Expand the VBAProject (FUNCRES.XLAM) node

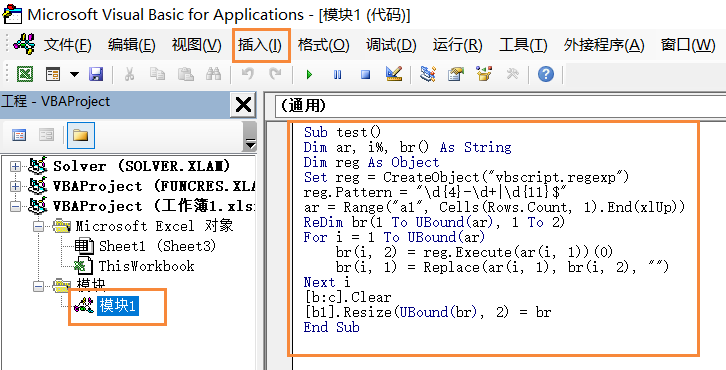point(16,186)
